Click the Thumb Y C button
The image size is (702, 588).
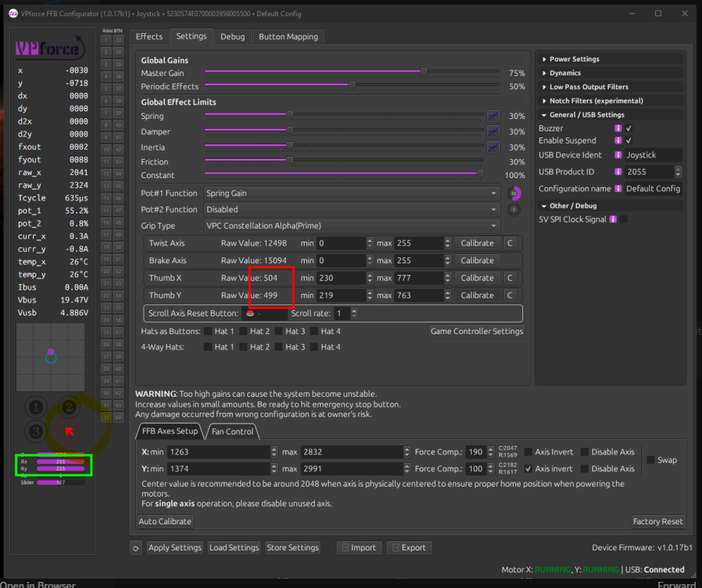[x=509, y=296]
